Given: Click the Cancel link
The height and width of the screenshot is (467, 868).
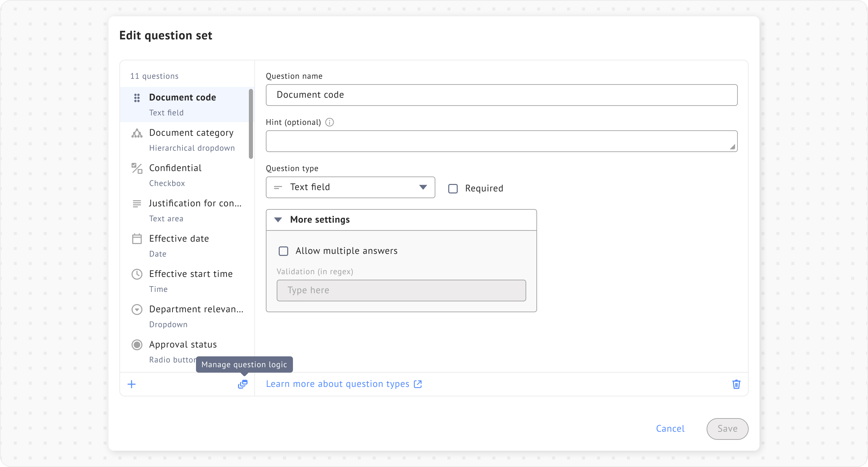Looking at the screenshot, I should coord(670,429).
